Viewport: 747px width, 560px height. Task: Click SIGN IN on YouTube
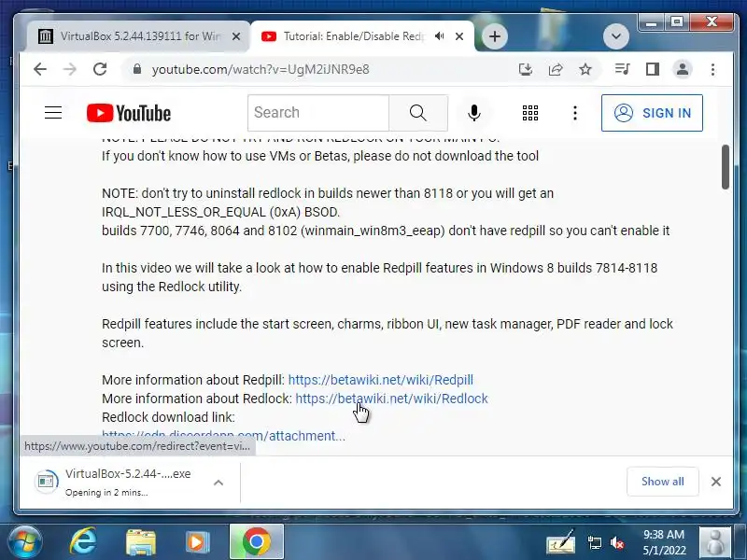click(652, 113)
